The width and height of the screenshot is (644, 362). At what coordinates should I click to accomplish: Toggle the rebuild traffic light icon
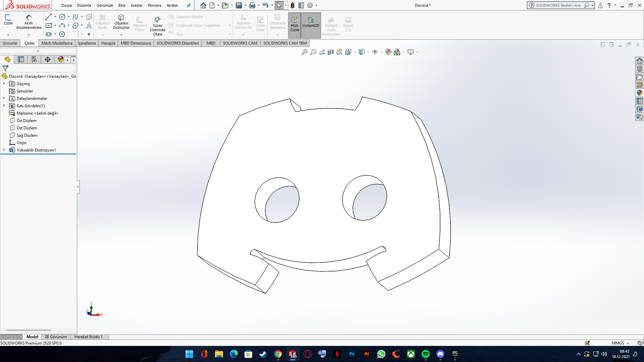click(292, 5)
